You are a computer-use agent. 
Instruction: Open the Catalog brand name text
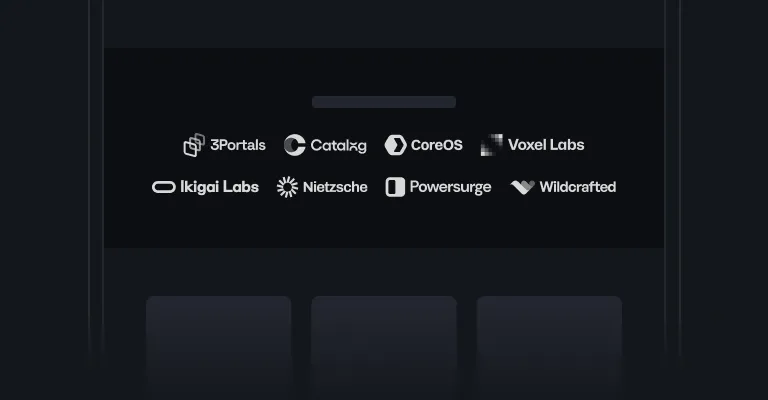tap(338, 145)
